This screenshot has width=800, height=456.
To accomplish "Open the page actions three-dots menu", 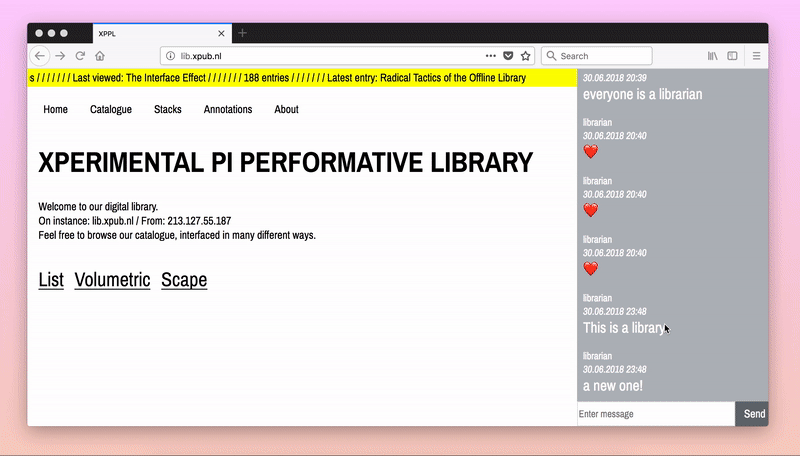I will click(491, 56).
